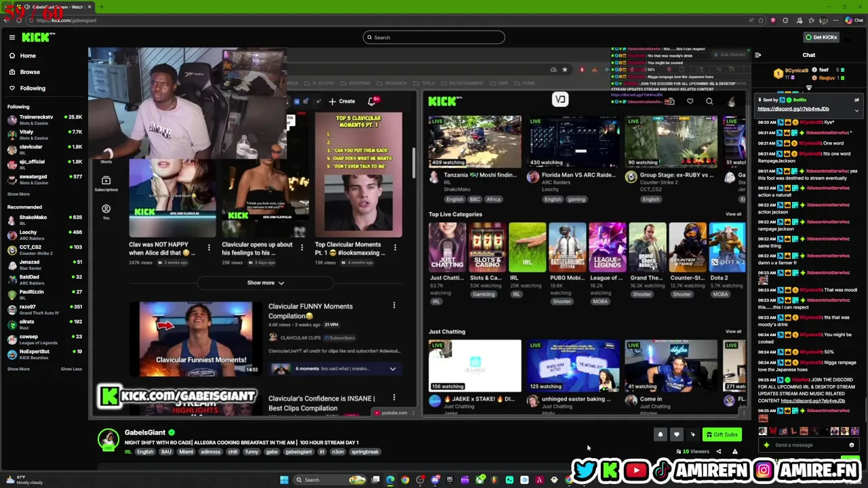
Task: Open the Kick hamburger sidebar menu
Action: 12,37
